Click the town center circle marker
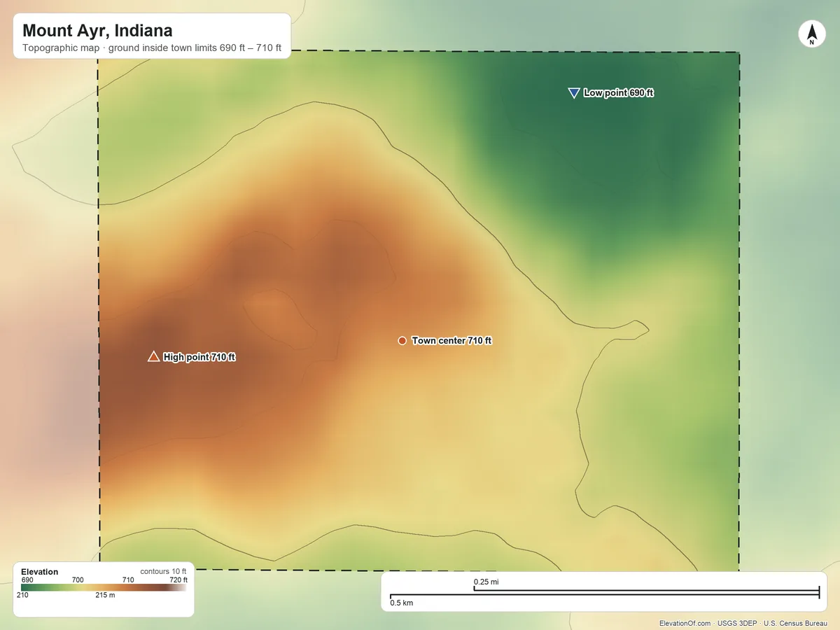Viewport: 840px width, 630px height. click(x=402, y=340)
